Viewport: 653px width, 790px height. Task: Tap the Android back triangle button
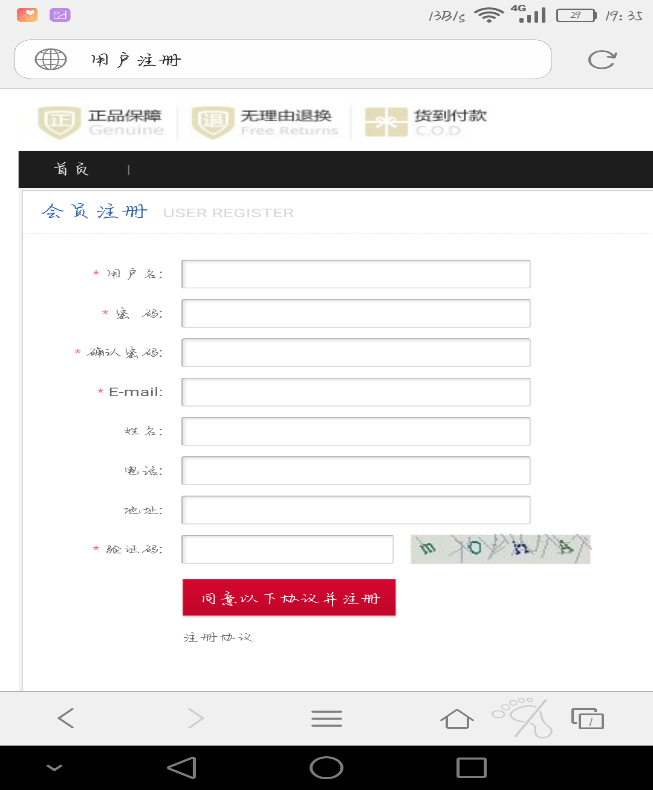click(x=182, y=768)
